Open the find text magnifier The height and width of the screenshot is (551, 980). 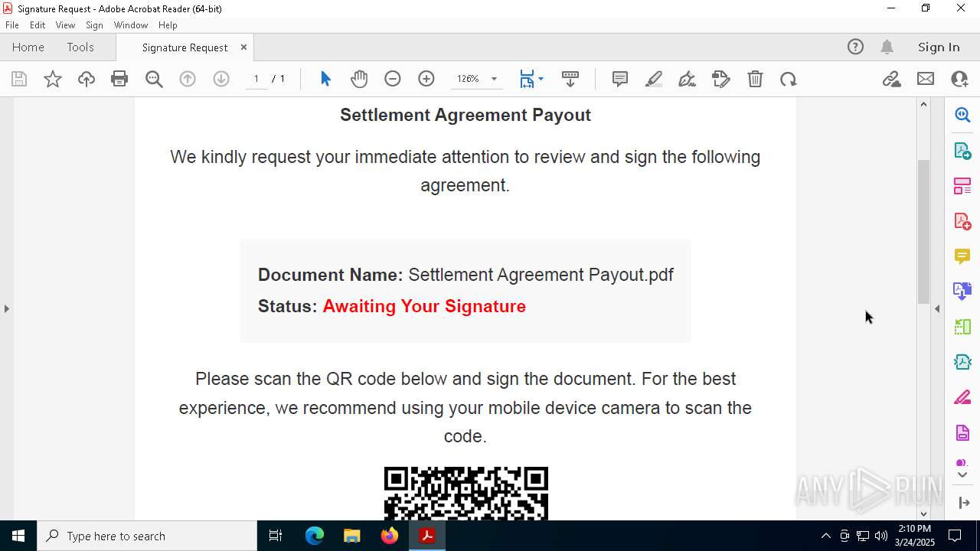pos(154,79)
